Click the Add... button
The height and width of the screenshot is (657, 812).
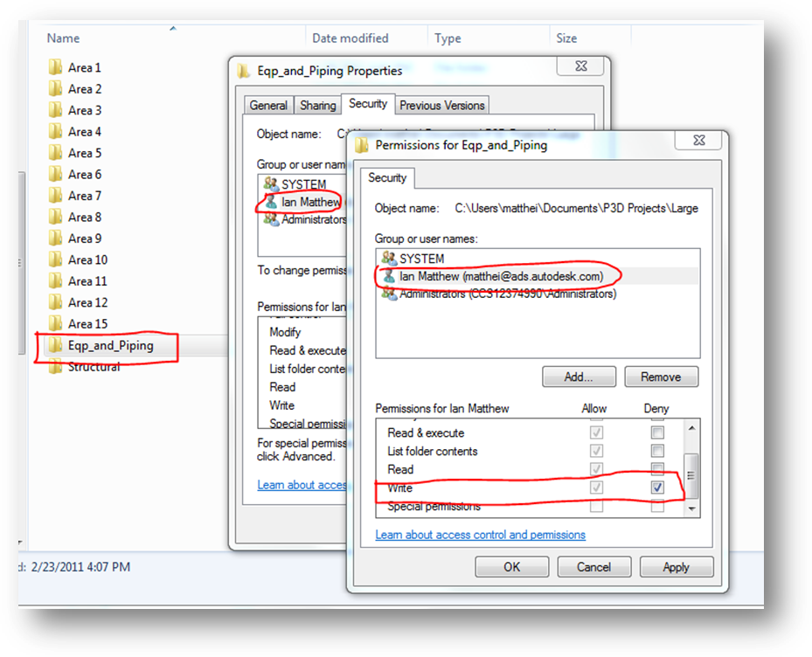(579, 377)
